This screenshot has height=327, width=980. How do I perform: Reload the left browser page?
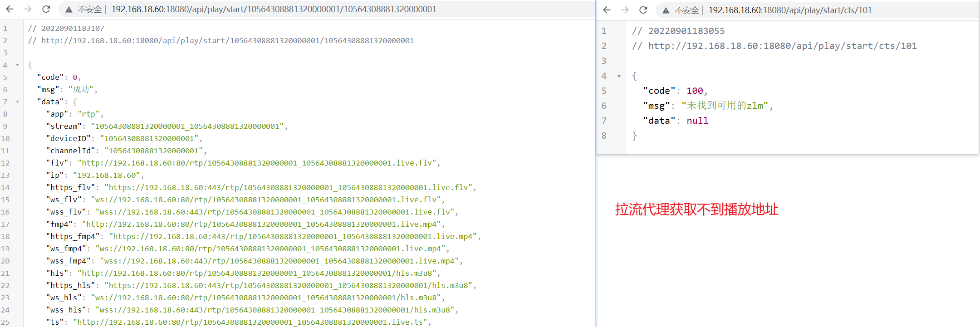(x=46, y=9)
